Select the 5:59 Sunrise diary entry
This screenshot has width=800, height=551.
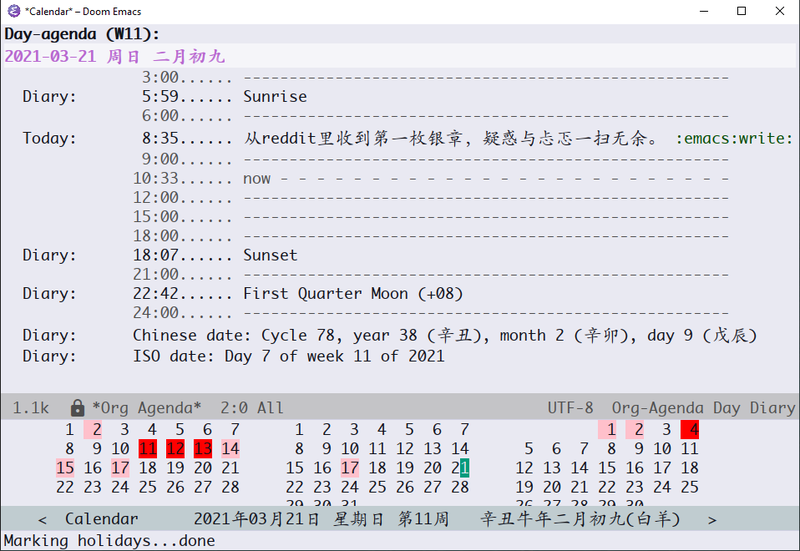click(x=224, y=96)
